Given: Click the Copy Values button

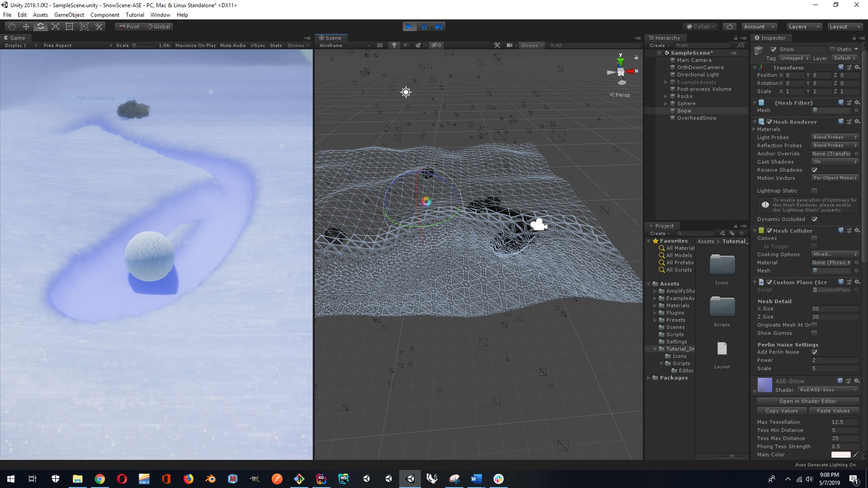Looking at the screenshot, I should pos(781,411).
